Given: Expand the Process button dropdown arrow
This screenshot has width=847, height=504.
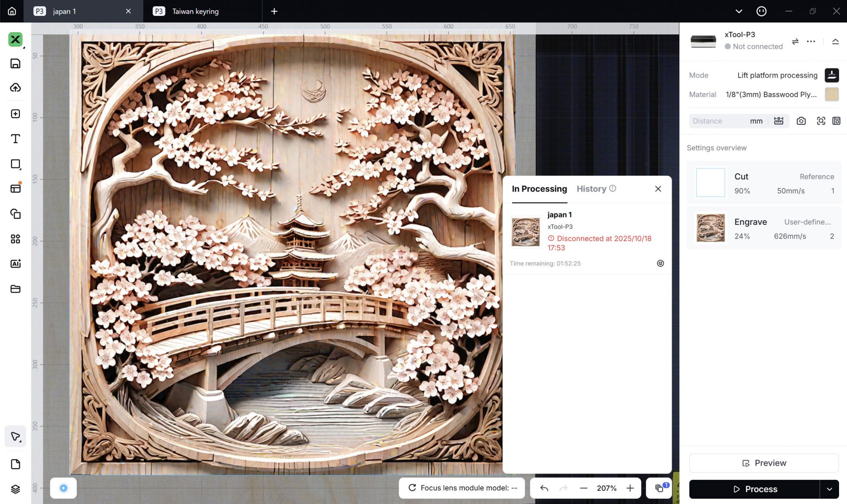Looking at the screenshot, I should click(x=829, y=489).
